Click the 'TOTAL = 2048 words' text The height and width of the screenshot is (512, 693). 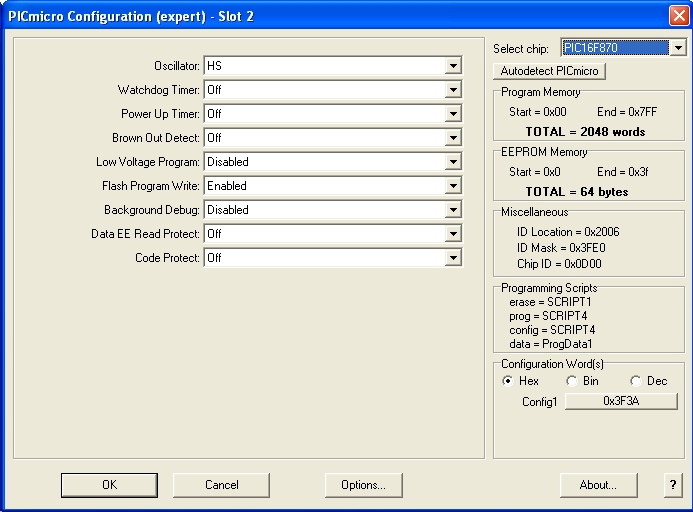coord(585,132)
